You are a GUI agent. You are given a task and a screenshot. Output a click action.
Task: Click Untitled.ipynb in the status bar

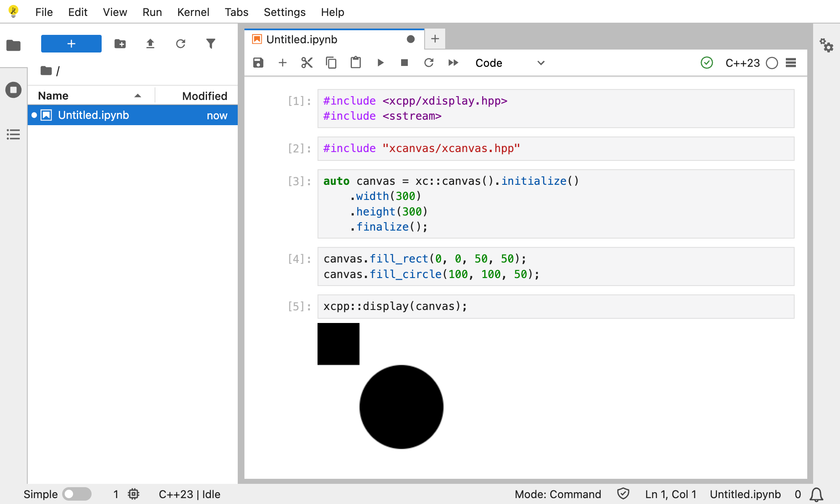[745, 494]
